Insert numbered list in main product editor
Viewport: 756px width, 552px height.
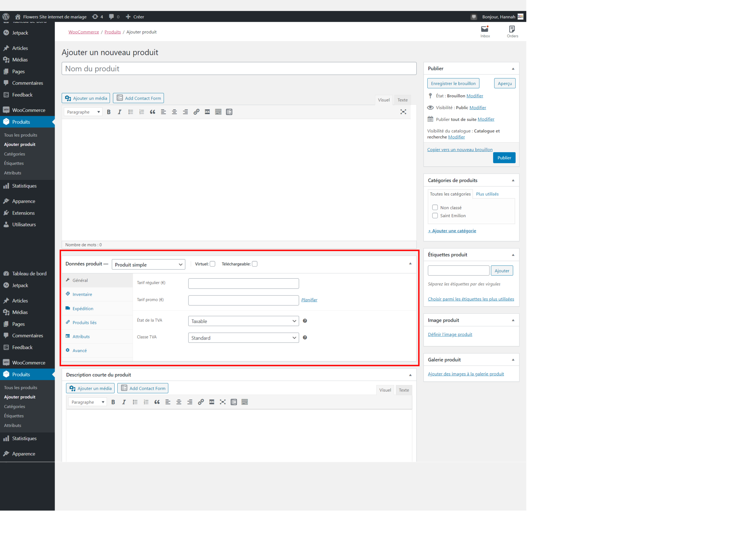141,112
